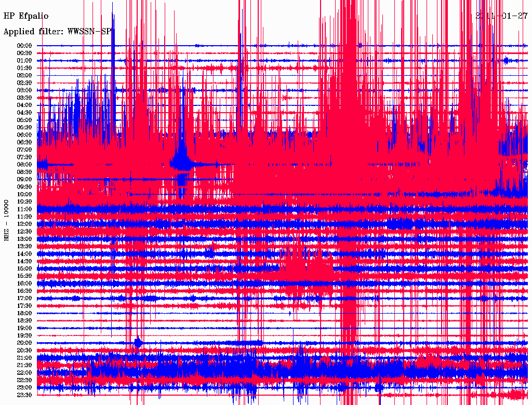The image size is (532, 405).
Task: Click the 13:00 time label
Action: click(x=24, y=239)
